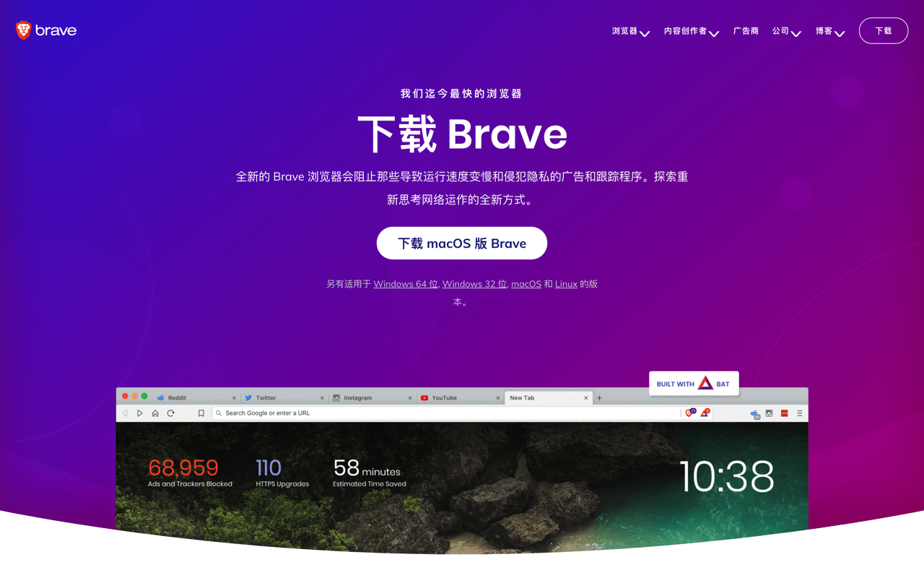Screen dimensions: 924x578
Task: Click the 110 HTTPS Upgrades counter
Action: point(282,473)
